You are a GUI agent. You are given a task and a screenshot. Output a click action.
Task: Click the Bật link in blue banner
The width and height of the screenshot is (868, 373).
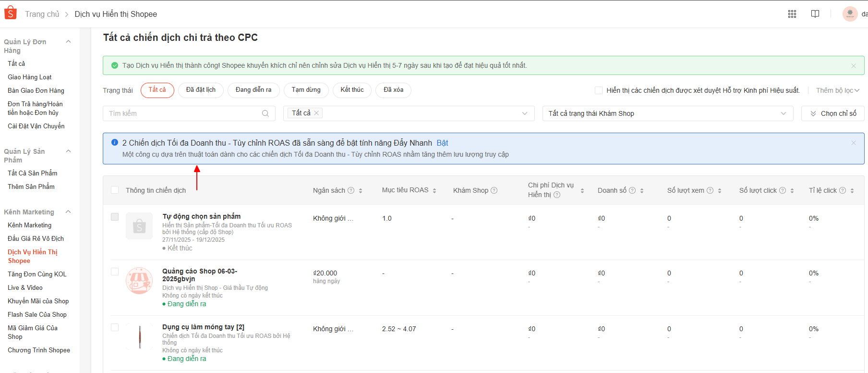click(x=442, y=143)
